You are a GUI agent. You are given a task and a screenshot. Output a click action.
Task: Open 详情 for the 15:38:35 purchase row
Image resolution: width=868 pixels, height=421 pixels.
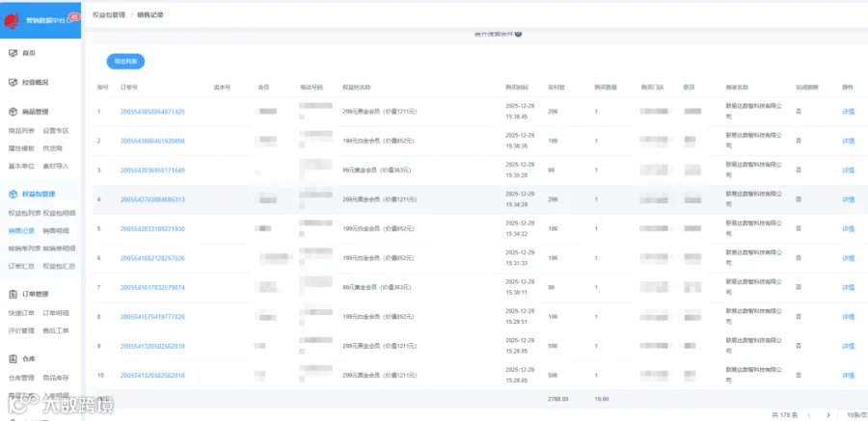coord(848,141)
